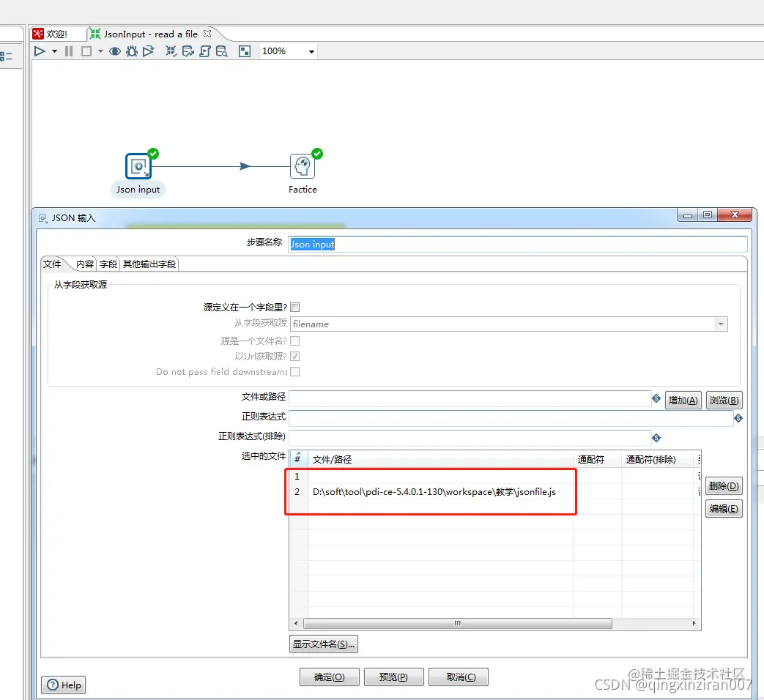Replay the transformation with the replay icon
This screenshot has height=700, width=764.
click(x=149, y=51)
